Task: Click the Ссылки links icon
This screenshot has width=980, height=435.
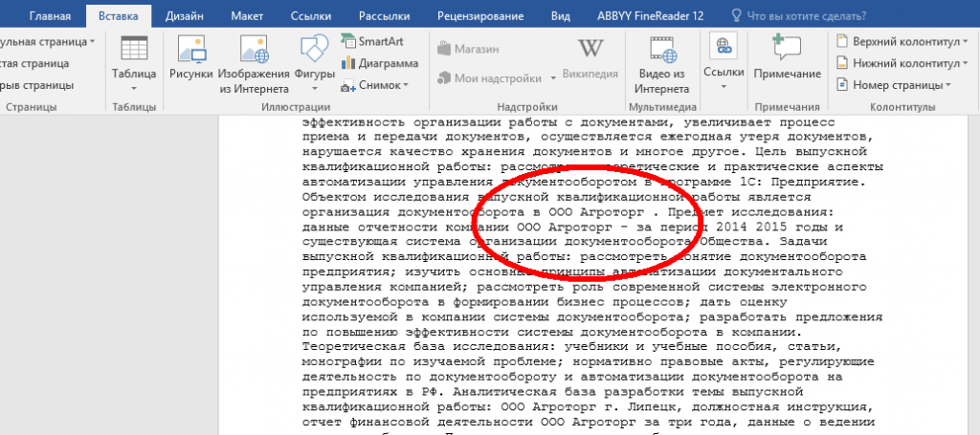Action: (724, 46)
